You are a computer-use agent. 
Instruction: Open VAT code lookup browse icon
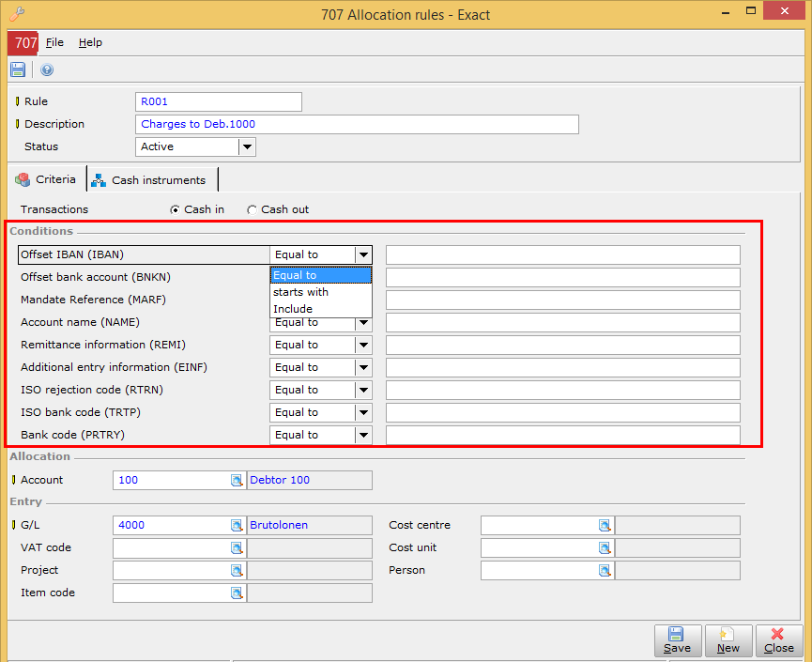point(237,548)
